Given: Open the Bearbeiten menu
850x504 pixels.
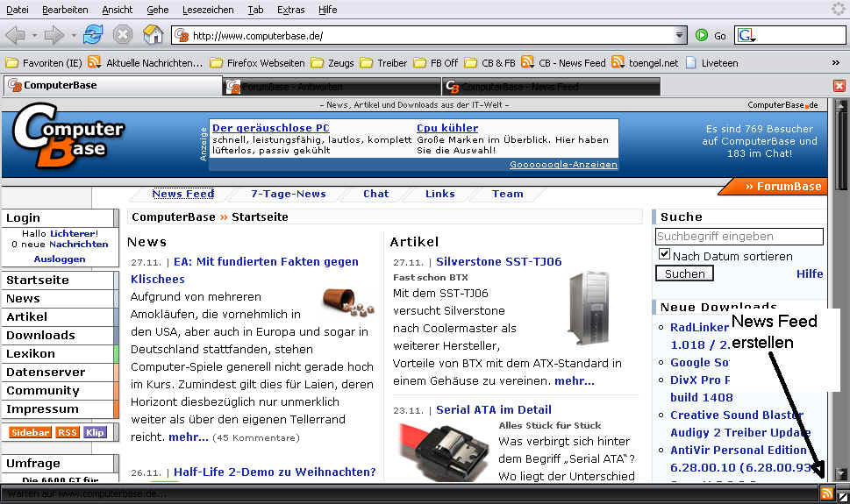Looking at the screenshot, I should coord(65,10).
